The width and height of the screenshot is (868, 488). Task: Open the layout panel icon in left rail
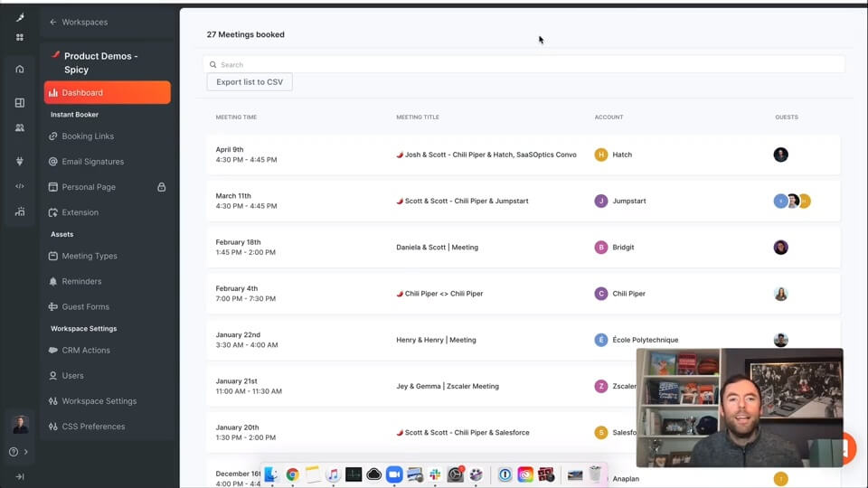20,103
